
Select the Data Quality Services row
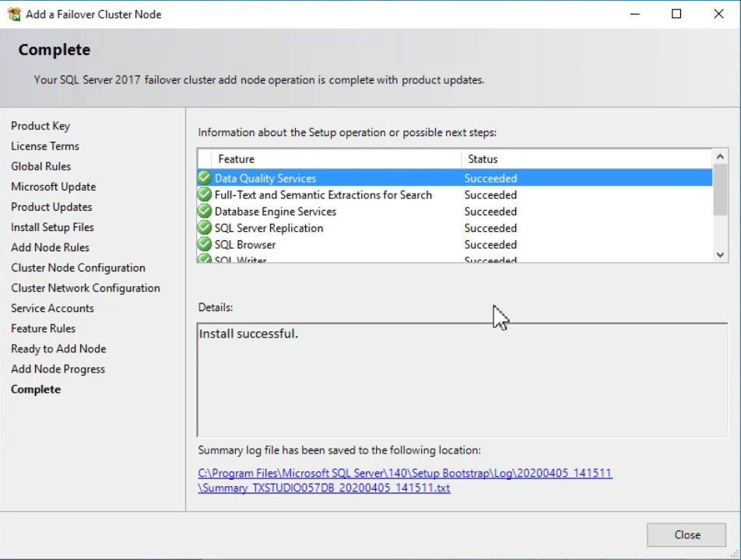[x=455, y=178]
